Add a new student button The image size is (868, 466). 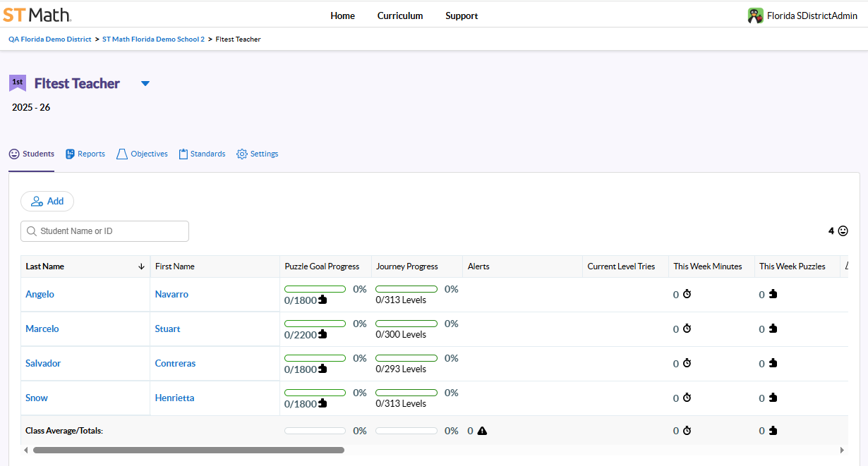[47, 202]
